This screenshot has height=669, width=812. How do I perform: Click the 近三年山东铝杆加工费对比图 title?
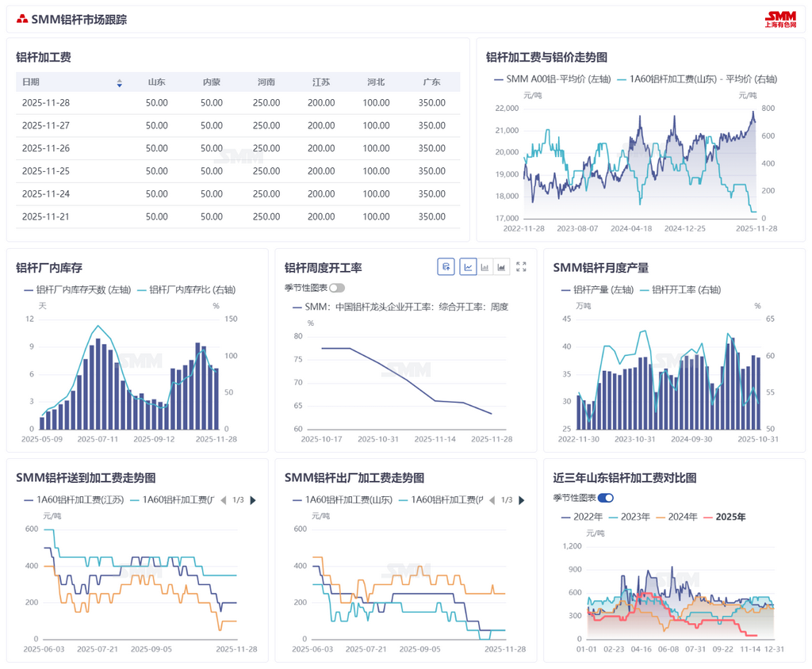point(625,478)
